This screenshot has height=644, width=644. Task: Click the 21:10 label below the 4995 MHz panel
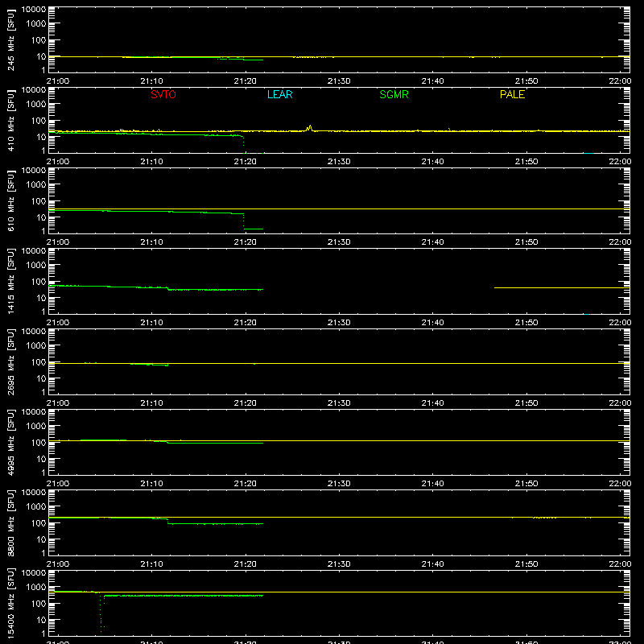tap(151, 484)
